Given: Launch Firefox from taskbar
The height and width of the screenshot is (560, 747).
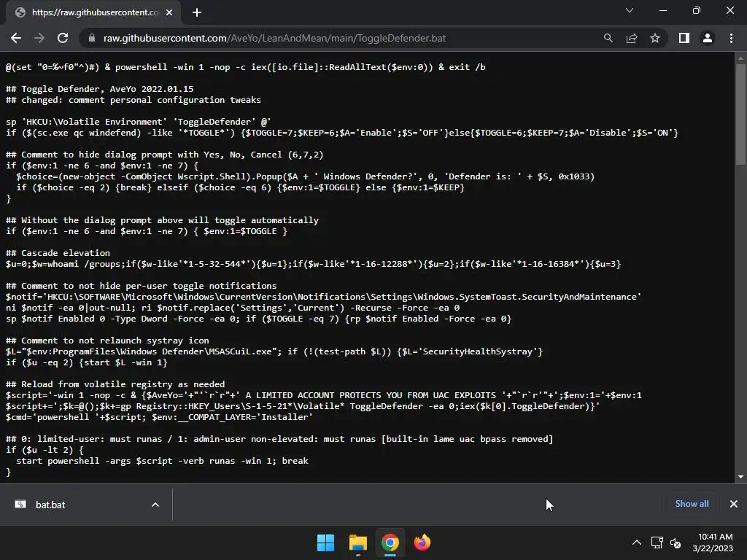Looking at the screenshot, I should pos(422,542).
